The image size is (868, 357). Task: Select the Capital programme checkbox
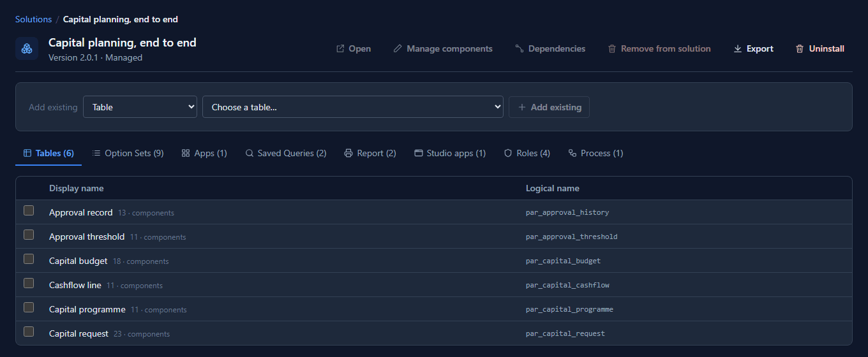pyautogui.click(x=29, y=307)
